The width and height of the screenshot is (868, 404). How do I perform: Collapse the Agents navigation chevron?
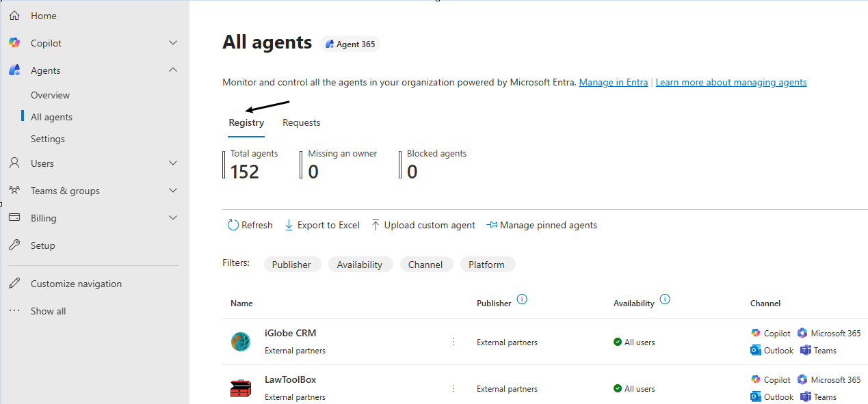[173, 70]
